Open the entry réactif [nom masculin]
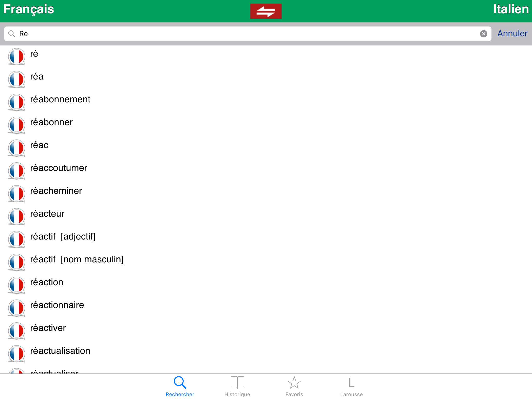This screenshot has width=532, height=399. pyautogui.click(x=77, y=260)
